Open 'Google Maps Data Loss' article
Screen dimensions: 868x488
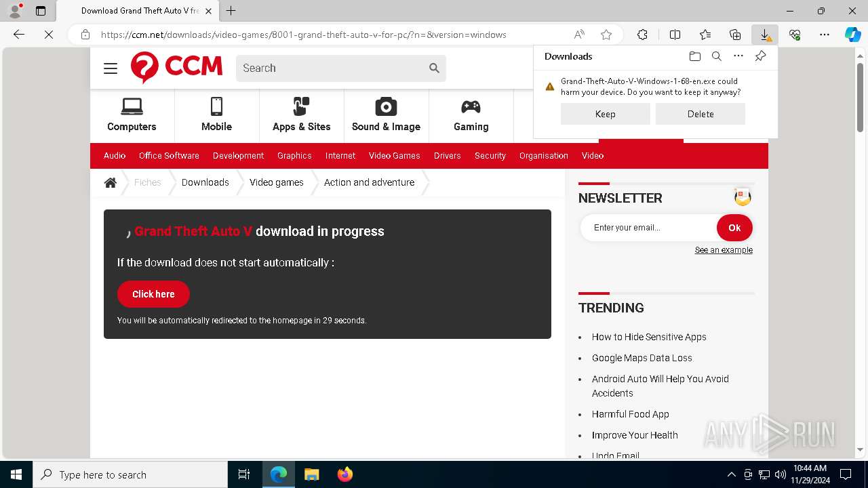(642, 358)
